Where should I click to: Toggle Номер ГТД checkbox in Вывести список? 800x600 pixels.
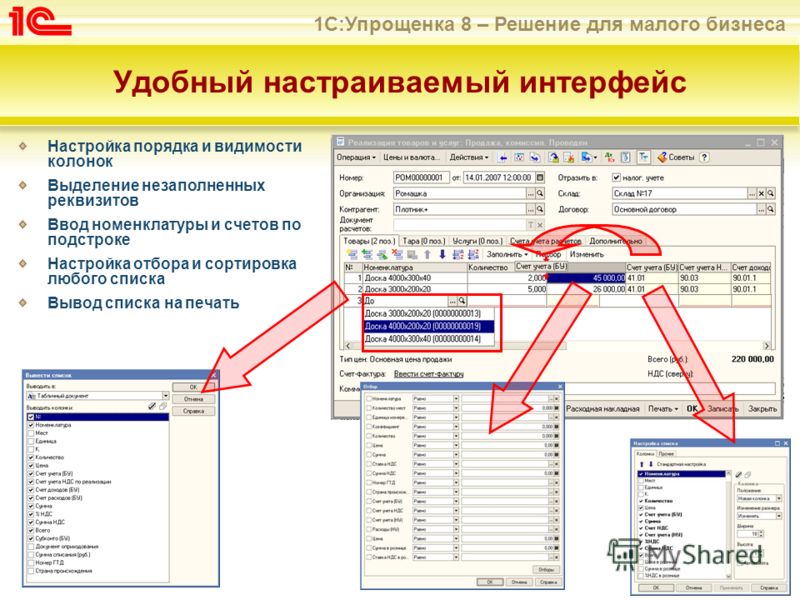[31, 563]
